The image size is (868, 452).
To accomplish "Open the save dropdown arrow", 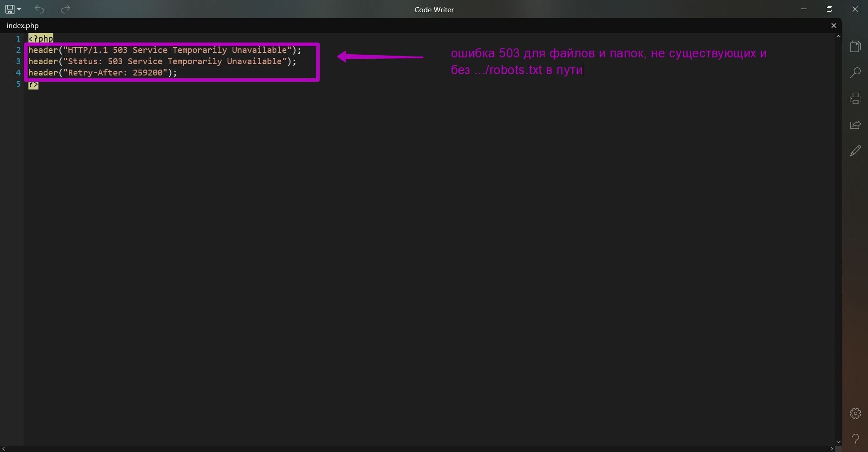I will coord(19,9).
